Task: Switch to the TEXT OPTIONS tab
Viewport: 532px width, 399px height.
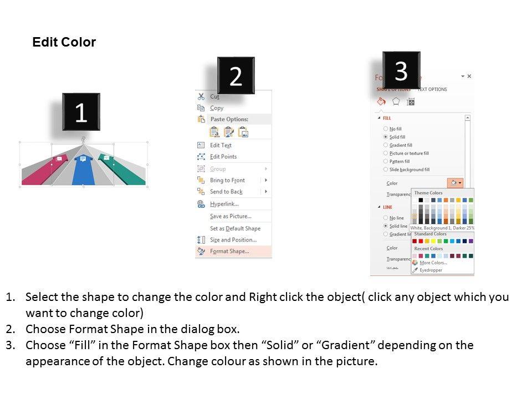Action: (432, 89)
